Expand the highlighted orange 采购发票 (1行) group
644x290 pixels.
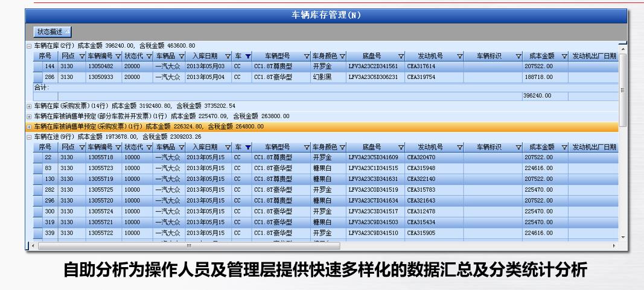pos(29,127)
